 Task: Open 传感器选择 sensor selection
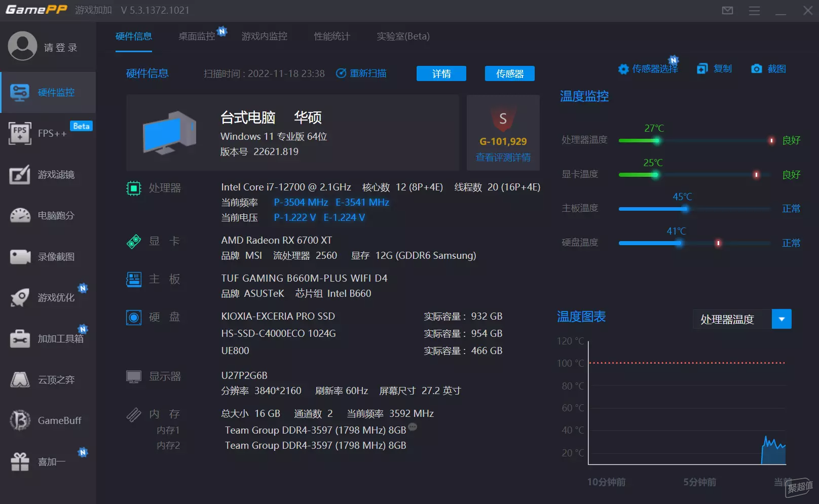648,69
